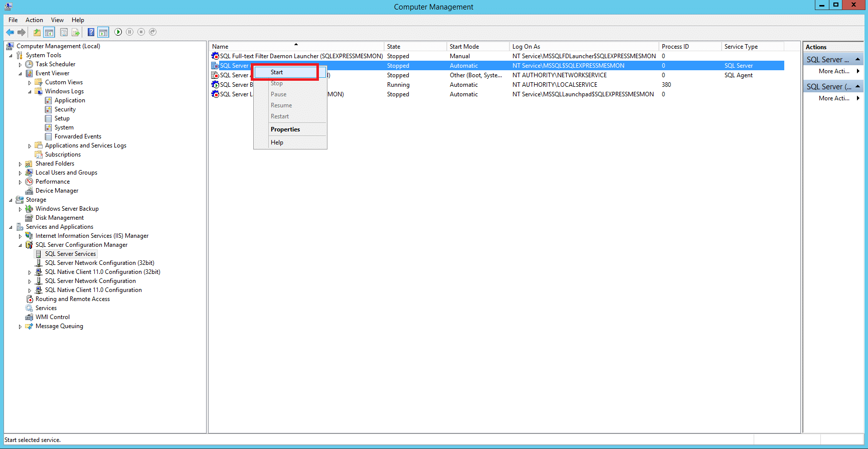Select Forwarded Events in the tree
This screenshot has width=868, height=449.
click(78, 136)
